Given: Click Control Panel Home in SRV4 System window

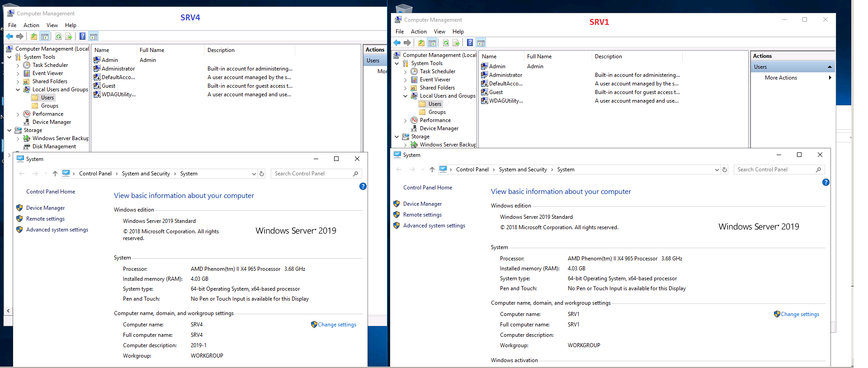Looking at the screenshot, I should coord(51,192).
